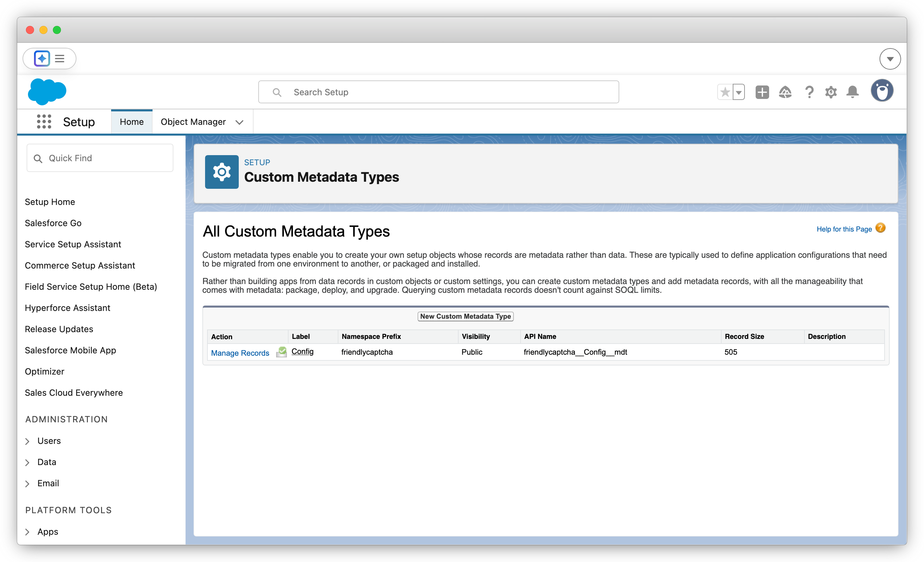Click the Quick Find magnifier icon
The width and height of the screenshot is (924, 562).
point(38,159)
